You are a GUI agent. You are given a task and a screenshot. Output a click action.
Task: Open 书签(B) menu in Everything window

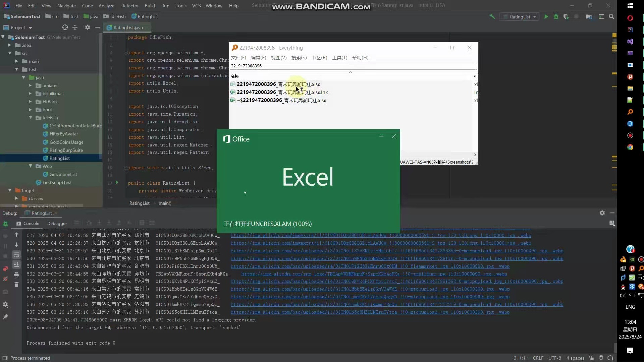[319, 58]
